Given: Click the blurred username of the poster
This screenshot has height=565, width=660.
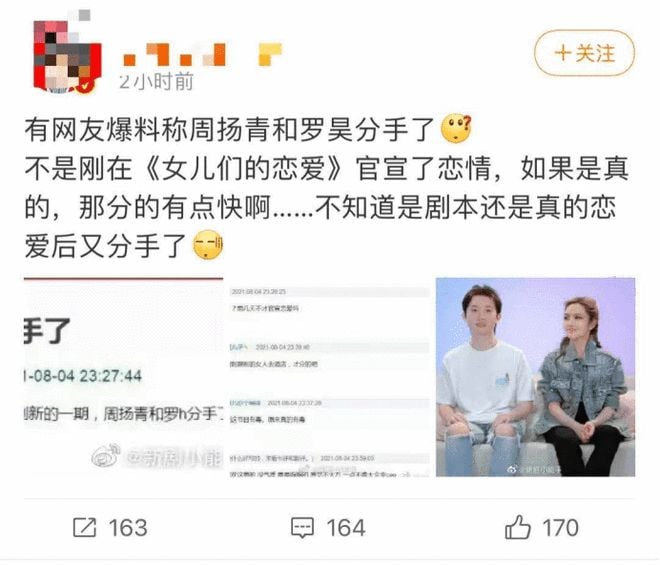Looking at the screenshot, I should (x=175, y=56).
